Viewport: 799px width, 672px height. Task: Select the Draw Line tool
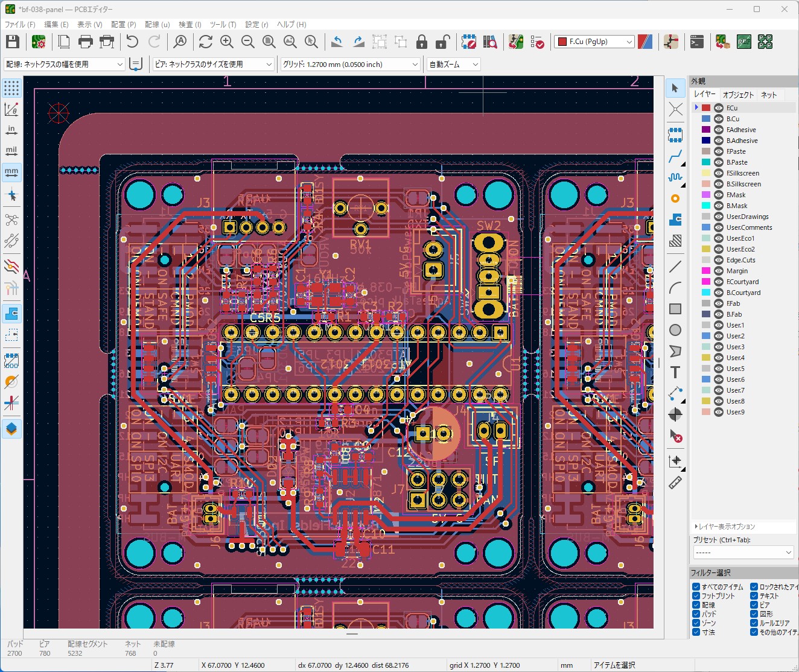675,266
